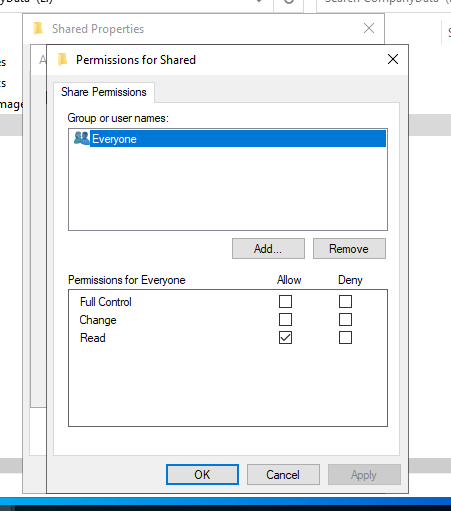Check Deny for Read permission
The height and width of the screenshot is (511, 451).
pyautogui.click(x=345, y=337)
